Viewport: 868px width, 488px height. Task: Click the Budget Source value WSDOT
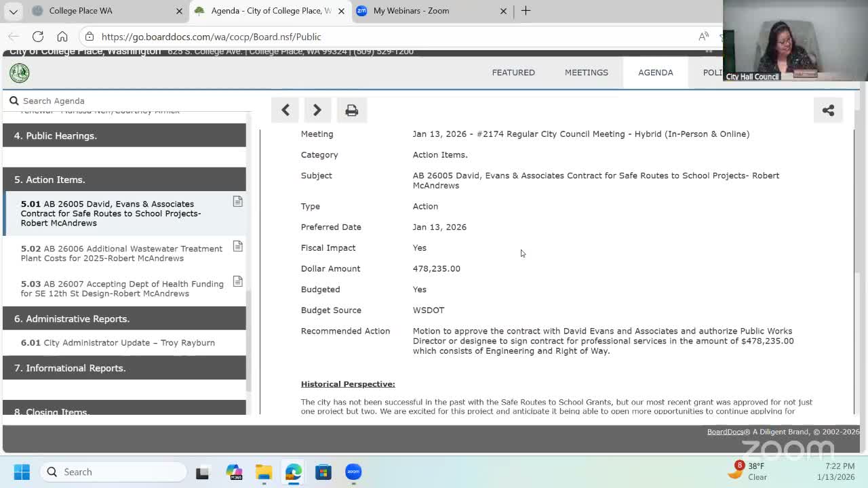(x=429, y=310)
